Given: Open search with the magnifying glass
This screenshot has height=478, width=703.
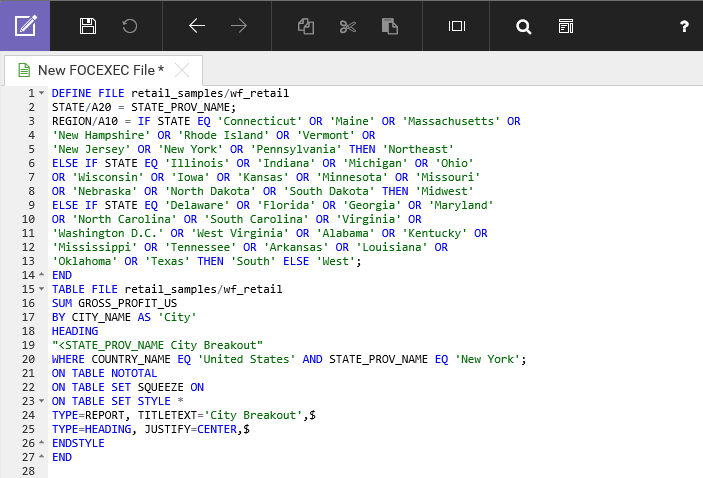Looking at the screenshot, I should click(523, 26).
